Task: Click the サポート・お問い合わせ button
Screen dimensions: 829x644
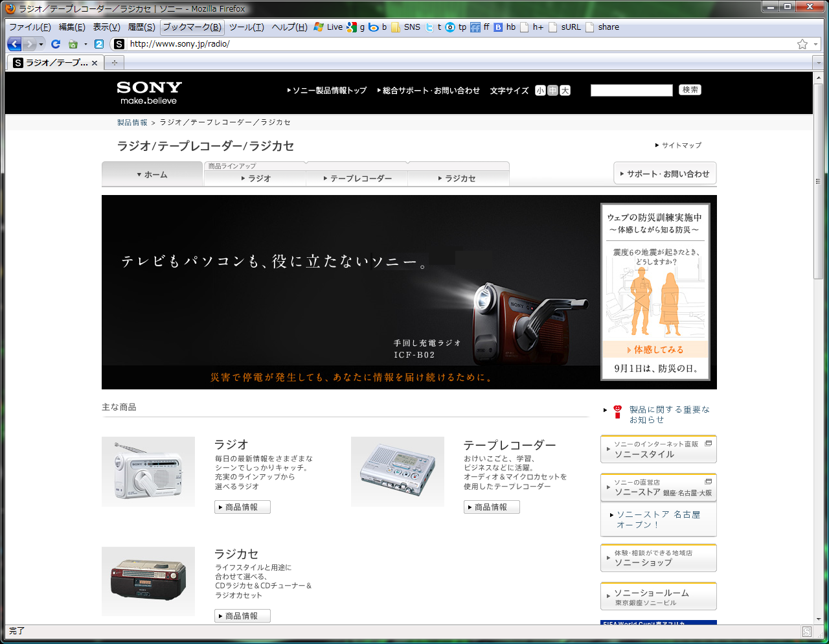Action: point(665,174)
